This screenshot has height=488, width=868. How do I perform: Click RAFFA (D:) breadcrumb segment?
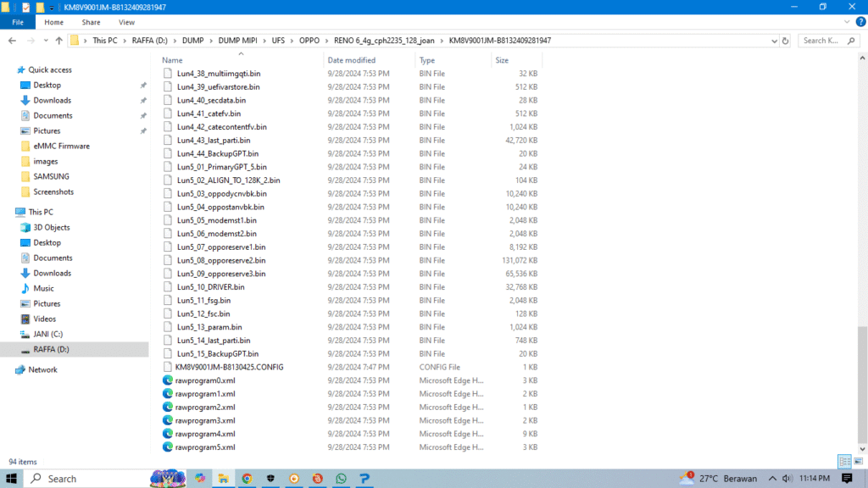149,41
